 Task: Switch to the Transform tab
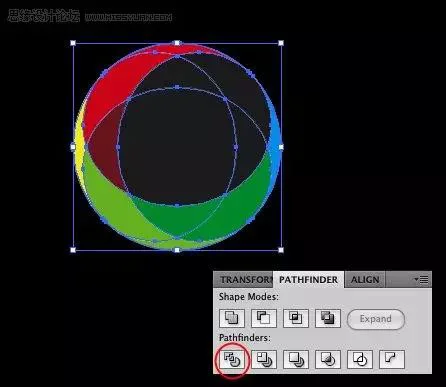point(244,280)
